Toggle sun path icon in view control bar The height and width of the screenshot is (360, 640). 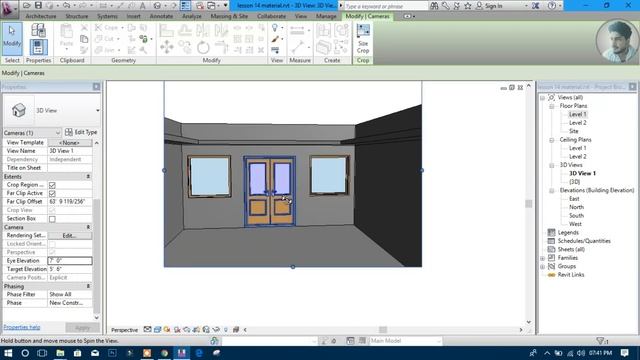[x=167, y=329]
